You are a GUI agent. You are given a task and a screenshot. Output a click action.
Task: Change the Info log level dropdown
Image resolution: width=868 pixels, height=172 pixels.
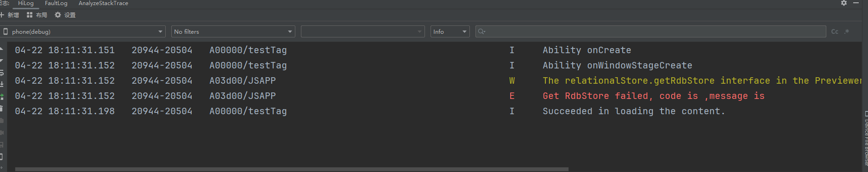coord(450,31)
